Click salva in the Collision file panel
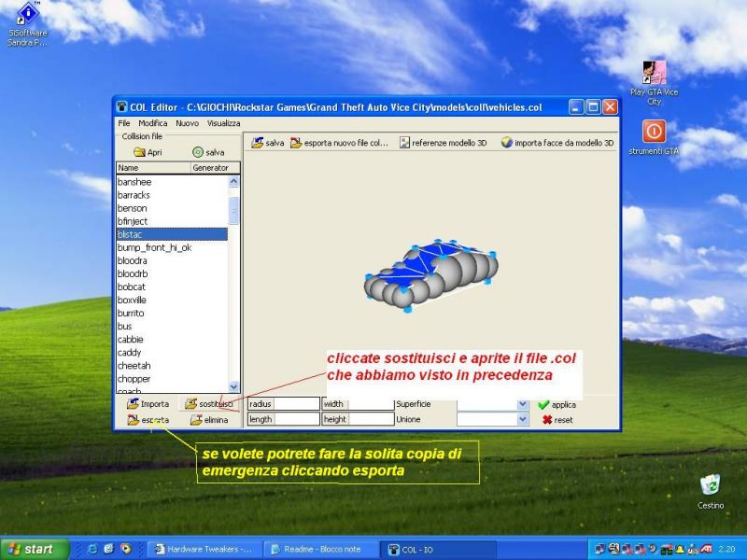747x560 pixels. pyautogui.click(x=208, y=152)
